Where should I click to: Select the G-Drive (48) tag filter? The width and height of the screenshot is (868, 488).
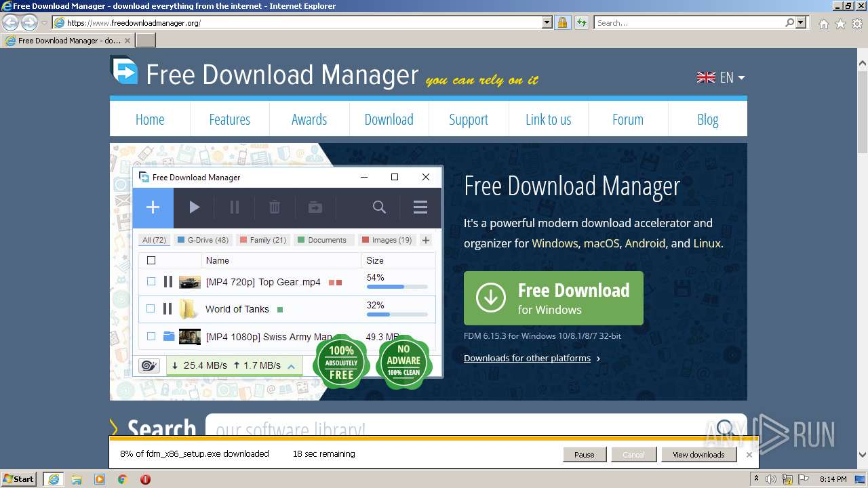point(203,240)
